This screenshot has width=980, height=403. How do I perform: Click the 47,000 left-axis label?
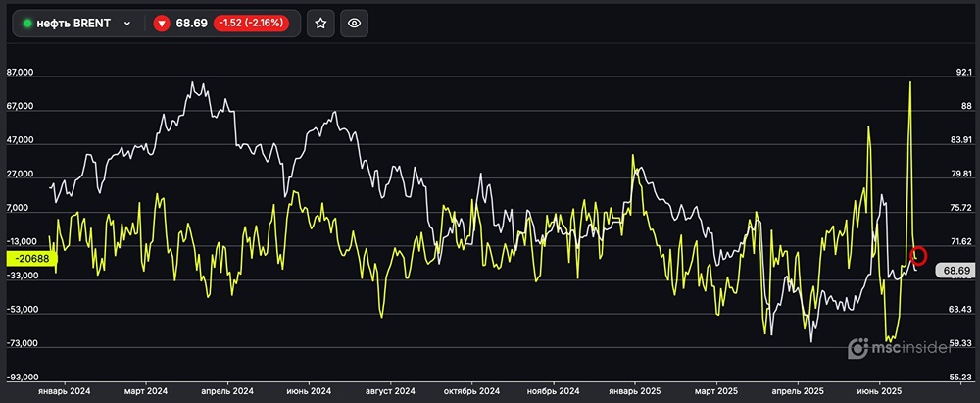pyautogui.click(x=20, y=141)
